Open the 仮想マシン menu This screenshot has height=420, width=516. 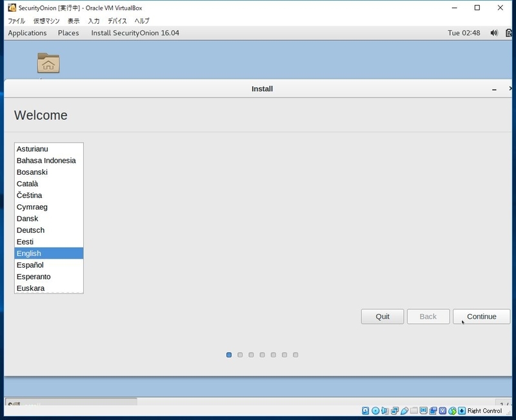pyautogui.click(x=46, y=21)
